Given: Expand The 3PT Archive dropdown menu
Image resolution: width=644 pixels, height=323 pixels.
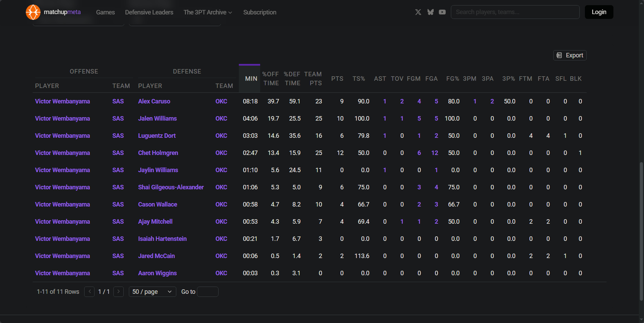Looking at the screenshot, I should tap(208, 12).
